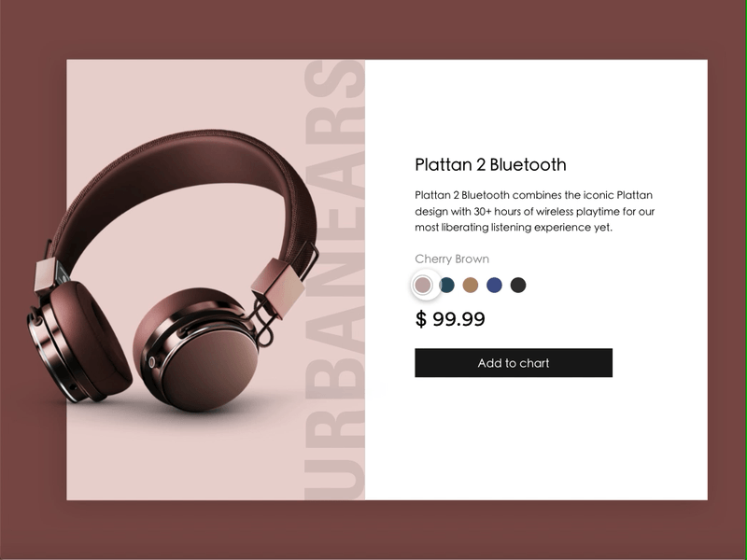Click the Plattan 2 Bluetooth product title
The width and height of the screenshot is (747, 560).
tap(490, 165)
